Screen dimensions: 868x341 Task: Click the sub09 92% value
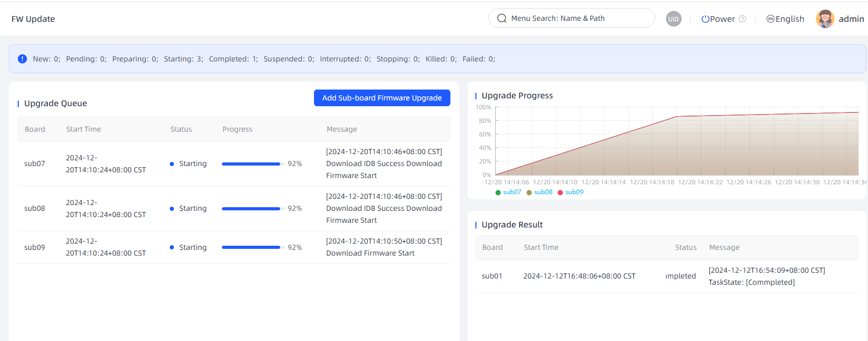coord(295,247)
